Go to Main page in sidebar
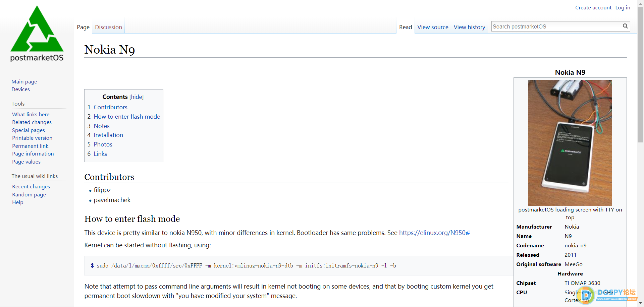The image size is (644, 307). tap(24, 81)
